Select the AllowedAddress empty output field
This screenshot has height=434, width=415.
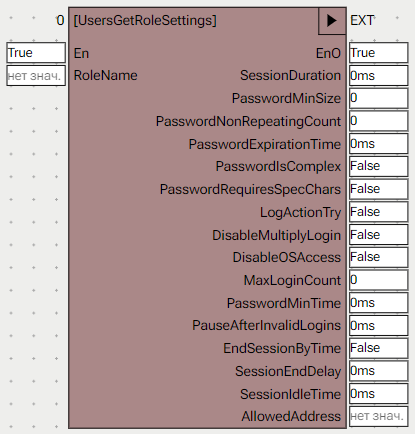[x=379, y=416]
